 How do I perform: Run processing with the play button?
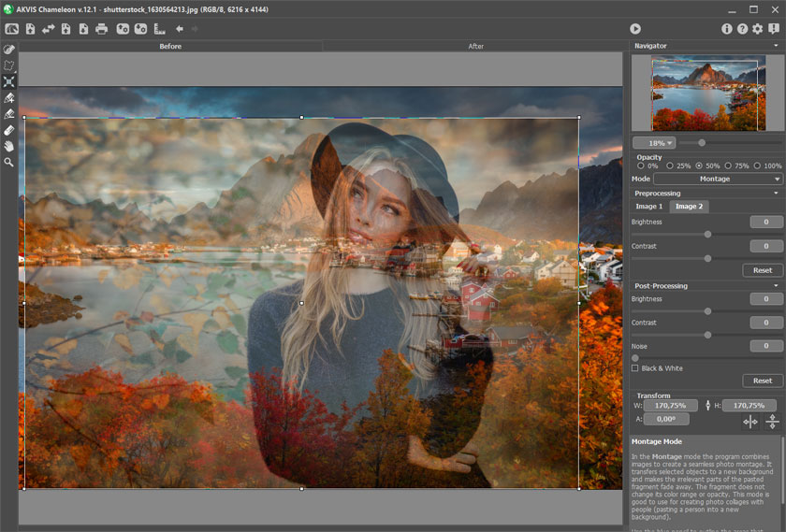tap(635, 29)
